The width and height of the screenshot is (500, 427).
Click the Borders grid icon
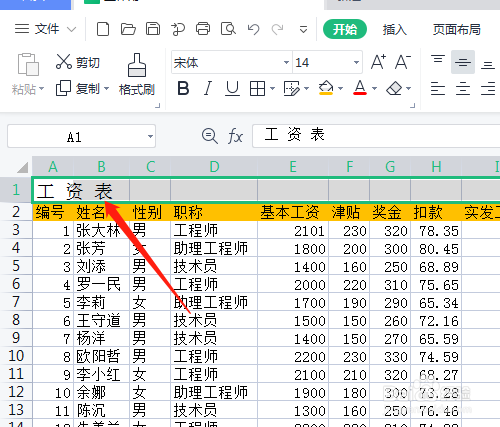point(257,89)
